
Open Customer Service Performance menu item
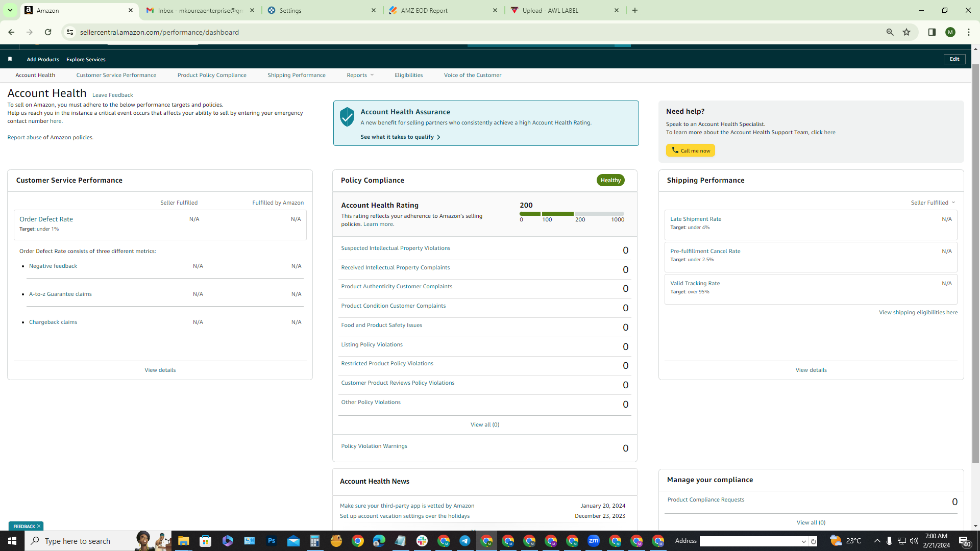tap(116, 75)
